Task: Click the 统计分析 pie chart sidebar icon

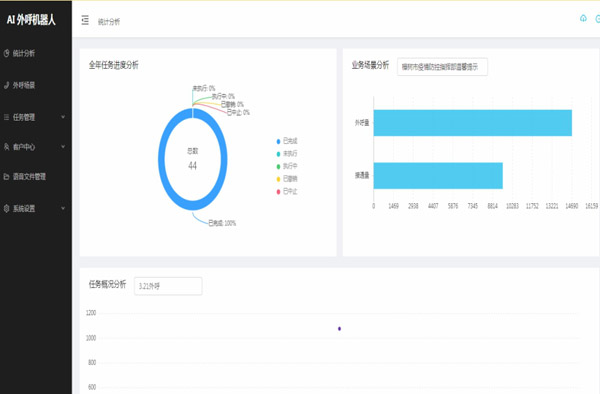Action: [6, 53]
